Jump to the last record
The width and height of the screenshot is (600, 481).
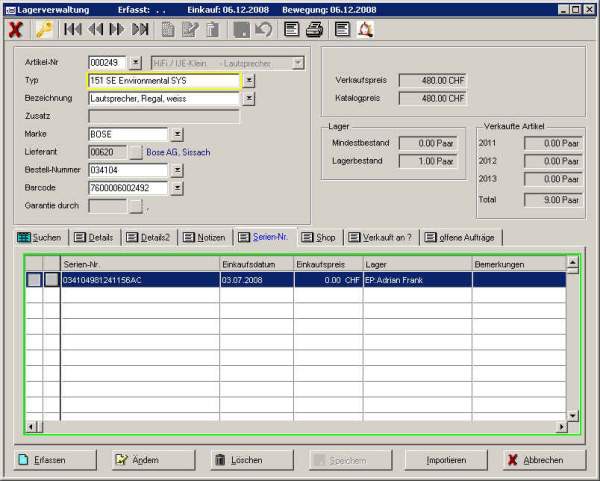(x=141, y=29)
